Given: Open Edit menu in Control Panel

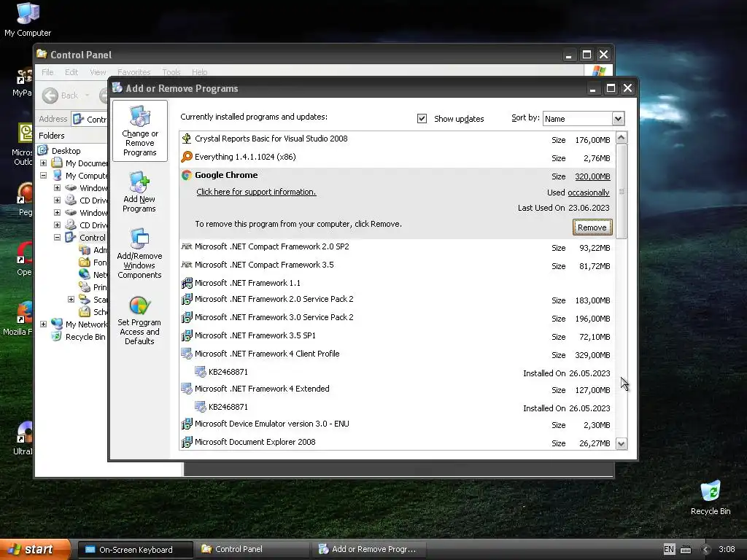Looking at the screenshot, I should 71,72.
